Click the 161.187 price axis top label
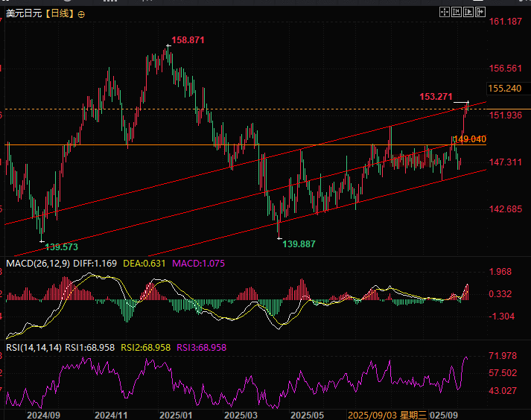The height and width of the screenshot is (420, 531). click(506, 22)
